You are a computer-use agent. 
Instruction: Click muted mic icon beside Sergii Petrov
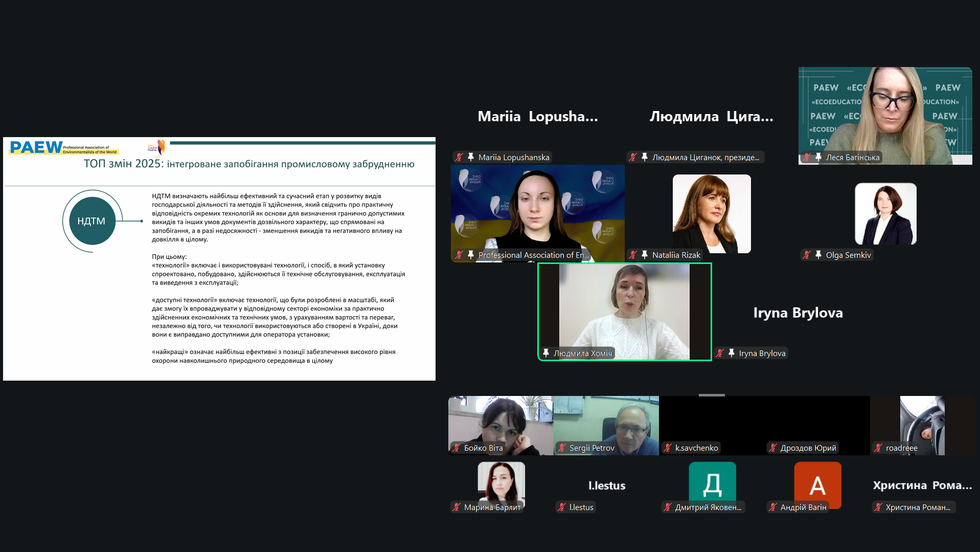click(562, 448)
